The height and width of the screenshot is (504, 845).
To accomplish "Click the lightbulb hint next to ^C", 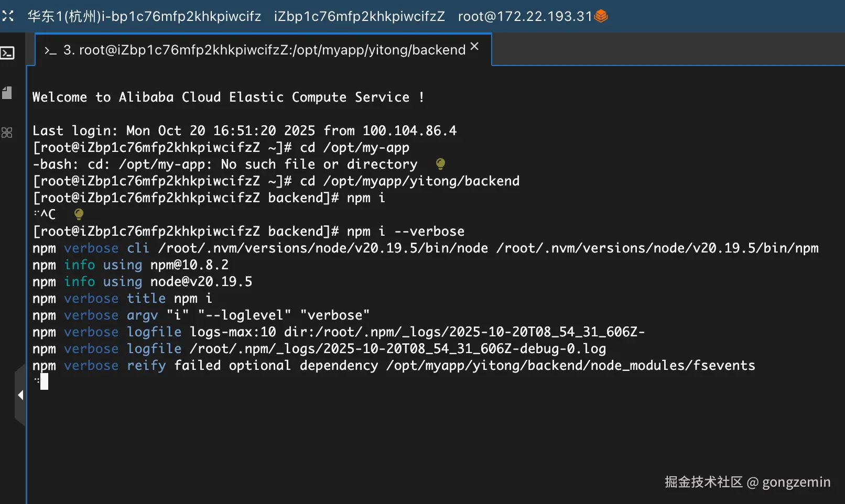I will point(79,214).
